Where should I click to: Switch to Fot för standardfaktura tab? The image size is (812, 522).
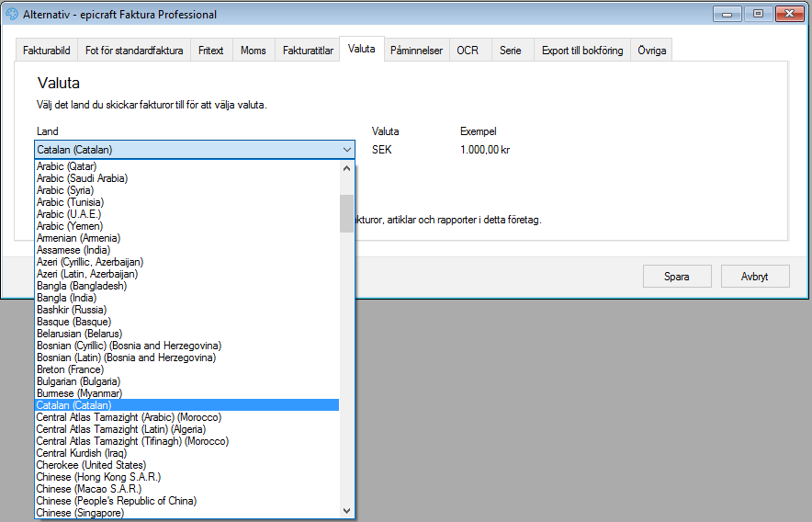pyautogui.click(x=134, y=51)
